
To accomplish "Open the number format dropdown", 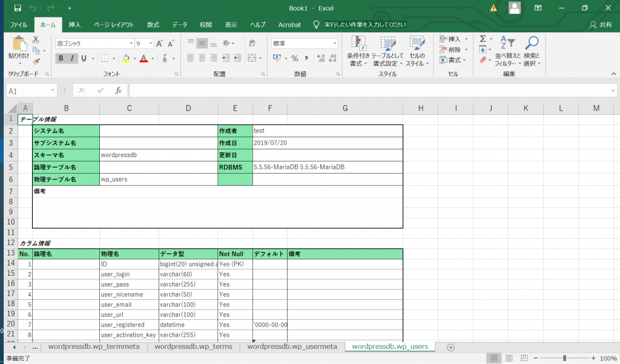I will click(x=334, y=44).
